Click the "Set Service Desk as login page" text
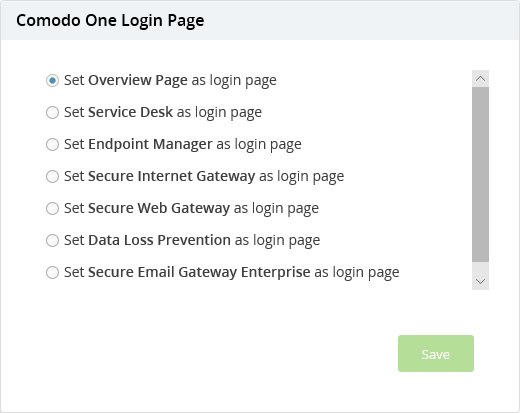The height and width of the screenshot is (413, 520). click(x=163, y=112)
